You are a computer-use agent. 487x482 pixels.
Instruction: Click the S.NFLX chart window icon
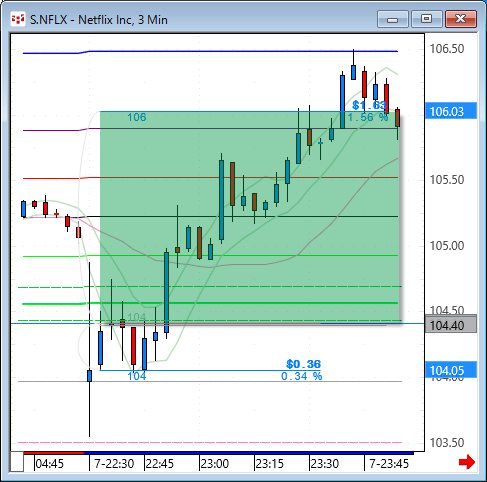[18, 19]
